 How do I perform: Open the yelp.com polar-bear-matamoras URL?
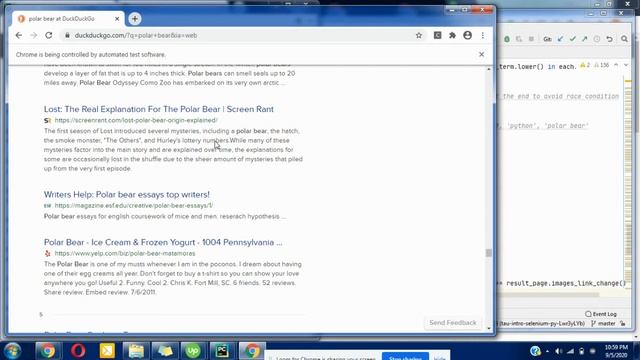coord(125,253)
